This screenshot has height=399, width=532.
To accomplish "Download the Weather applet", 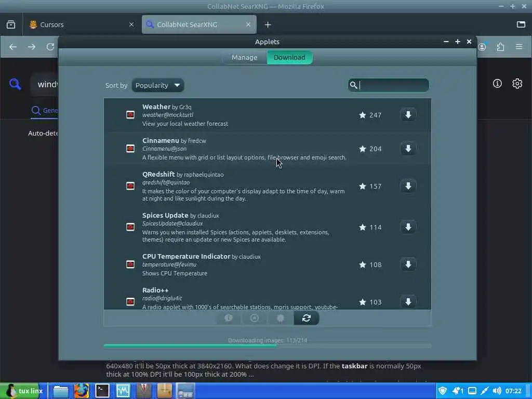I will click(x=408, y=115).
